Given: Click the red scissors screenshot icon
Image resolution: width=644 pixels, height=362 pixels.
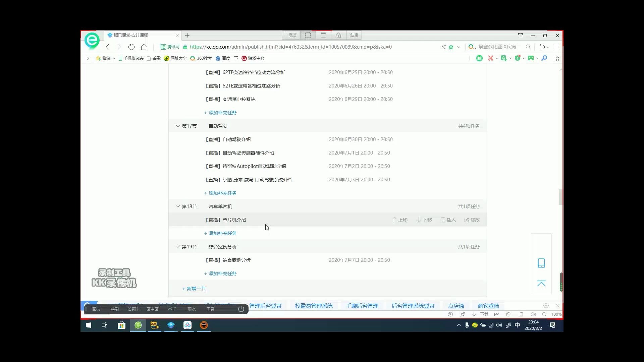Looking at the screenshot, I should [491, 58].
